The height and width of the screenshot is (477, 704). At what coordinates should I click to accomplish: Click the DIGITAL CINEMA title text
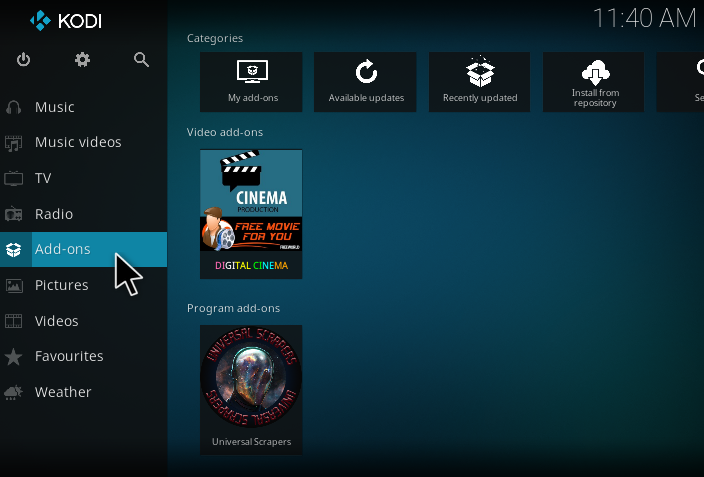[251, 266]
